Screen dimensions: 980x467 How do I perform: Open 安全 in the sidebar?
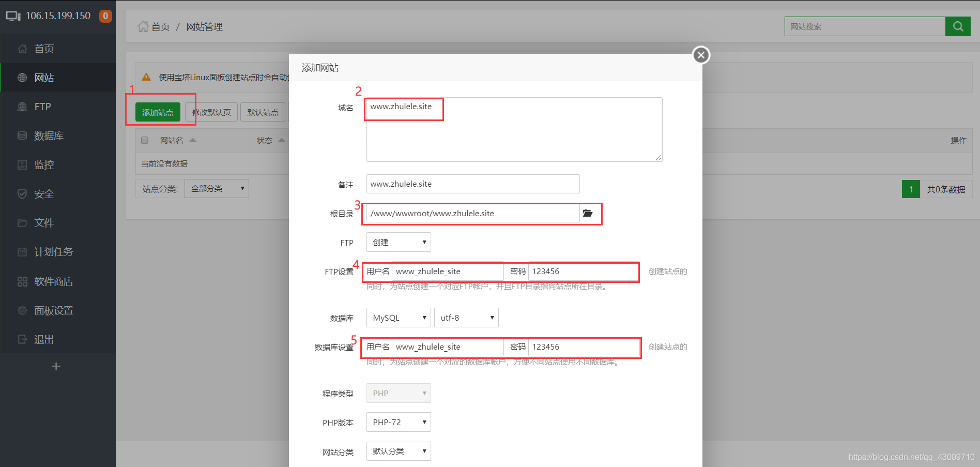point(58,194)
